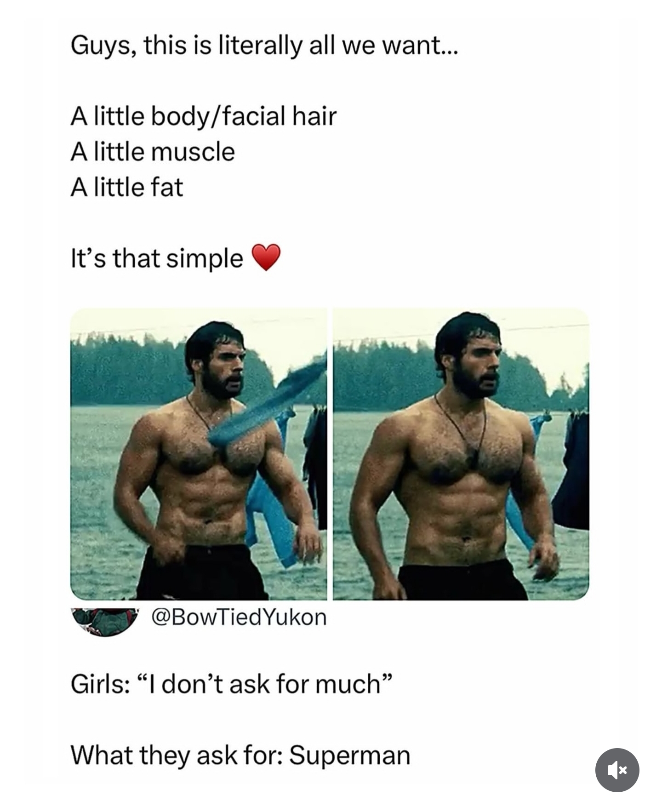Click the black pants in the left photo
Image resolution: width=662 pixels, height=812 pixels.
pyautogui.click(x=202, y=572)
